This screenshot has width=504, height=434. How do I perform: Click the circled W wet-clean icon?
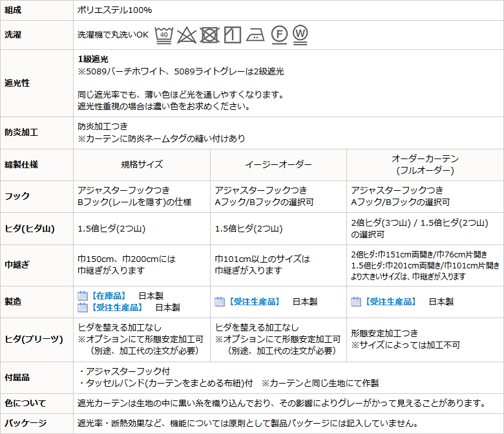(x=300, y=35)
